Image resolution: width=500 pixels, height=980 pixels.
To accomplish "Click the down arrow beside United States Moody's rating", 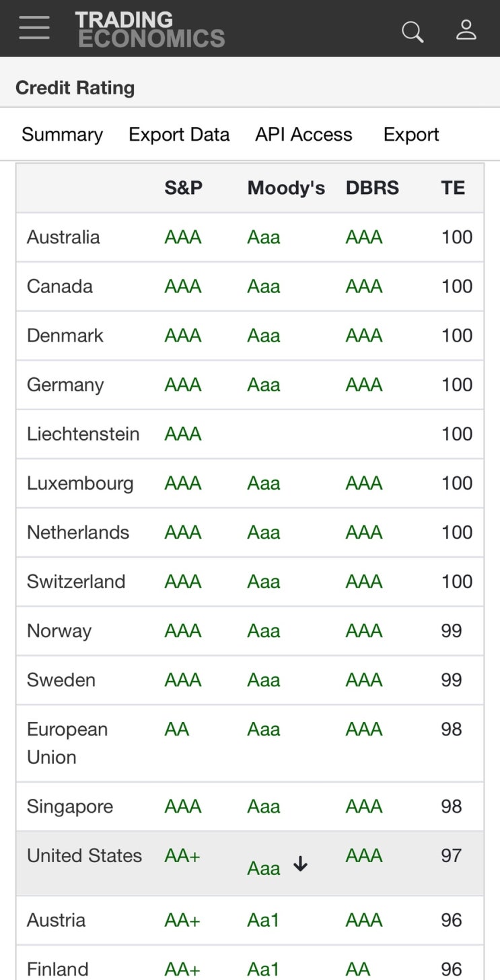I will tap(301, 864).
